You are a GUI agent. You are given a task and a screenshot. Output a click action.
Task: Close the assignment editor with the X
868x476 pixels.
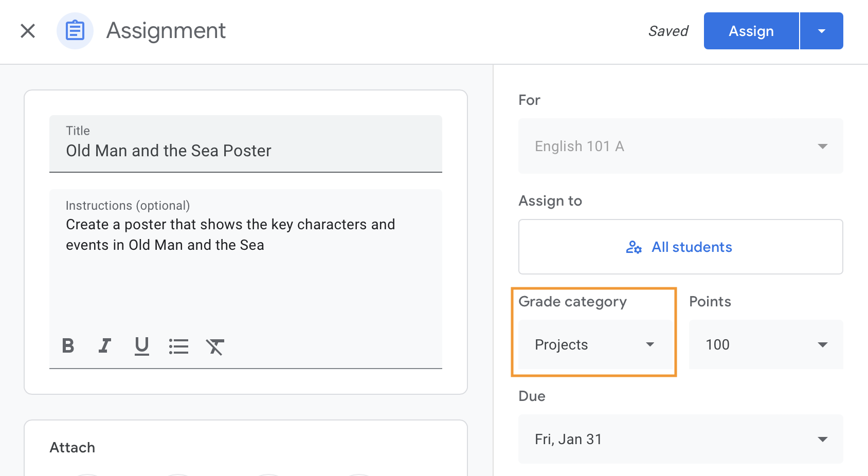tap(28, 31)
